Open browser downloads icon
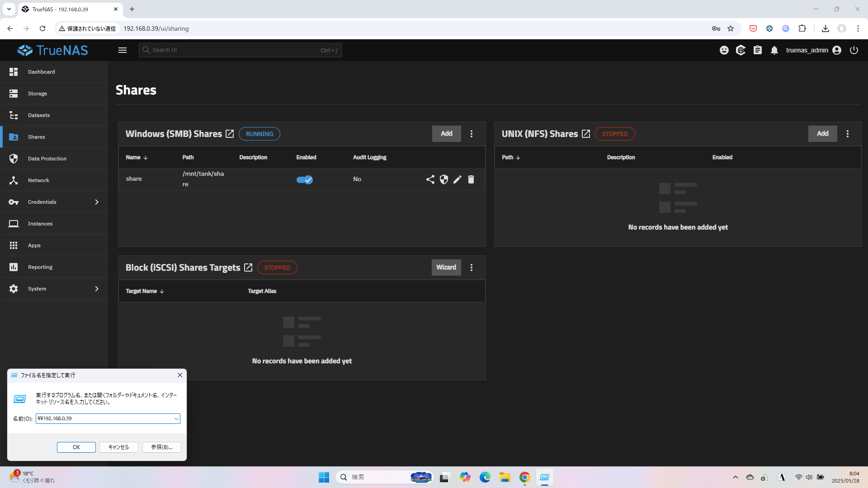The width and height of the screenshot is (868, 488). pyautogui.click(x=826, y=28)
